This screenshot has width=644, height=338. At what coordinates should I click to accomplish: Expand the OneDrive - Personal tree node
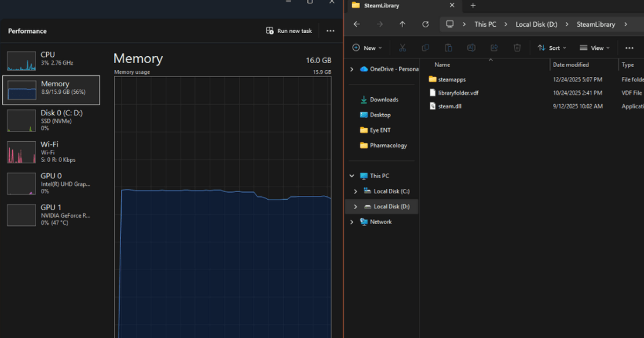[x=352, y=69]
